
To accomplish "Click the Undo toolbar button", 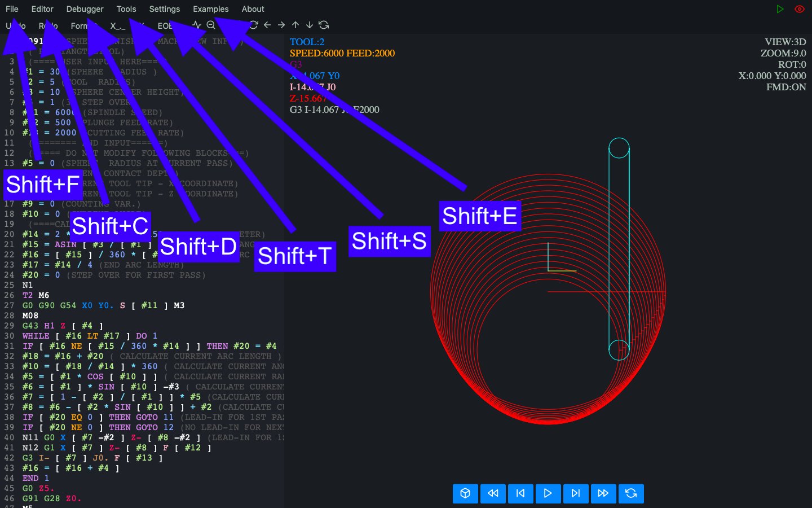I will (x=16, y=26).
